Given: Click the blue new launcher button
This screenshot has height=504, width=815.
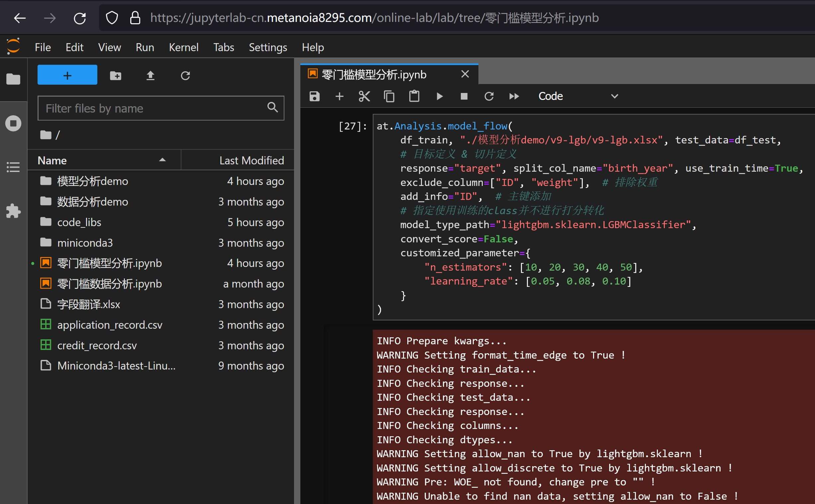Looking at the screenshot, I should click(67, 75).
